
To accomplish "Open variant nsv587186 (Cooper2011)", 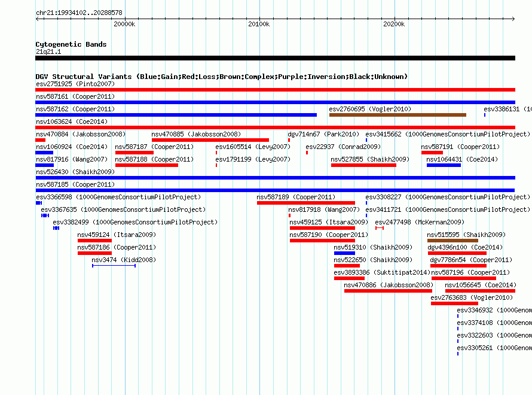I will pyautogui.click(x=117, y=247).
